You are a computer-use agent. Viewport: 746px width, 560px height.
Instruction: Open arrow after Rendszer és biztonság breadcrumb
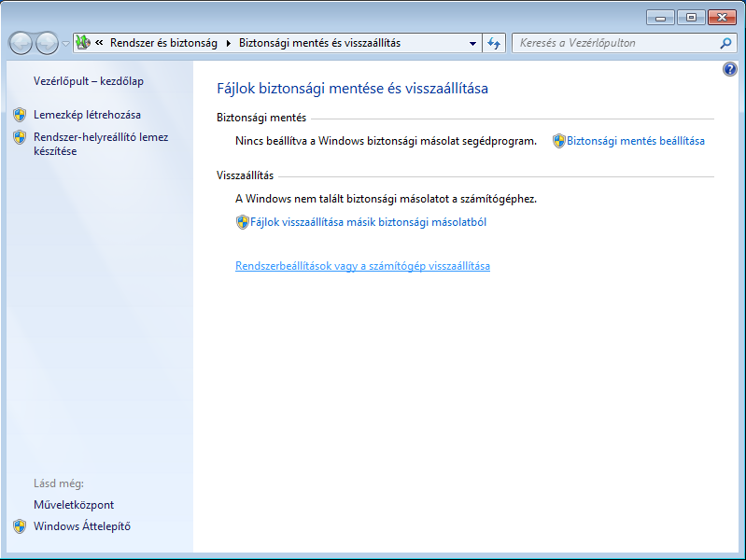pos(229,43)
